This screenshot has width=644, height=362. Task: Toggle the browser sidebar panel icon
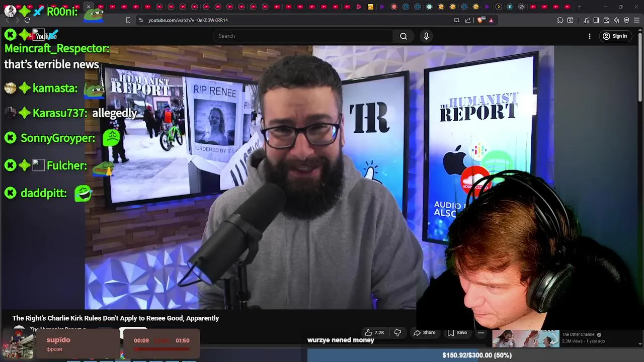596,20
